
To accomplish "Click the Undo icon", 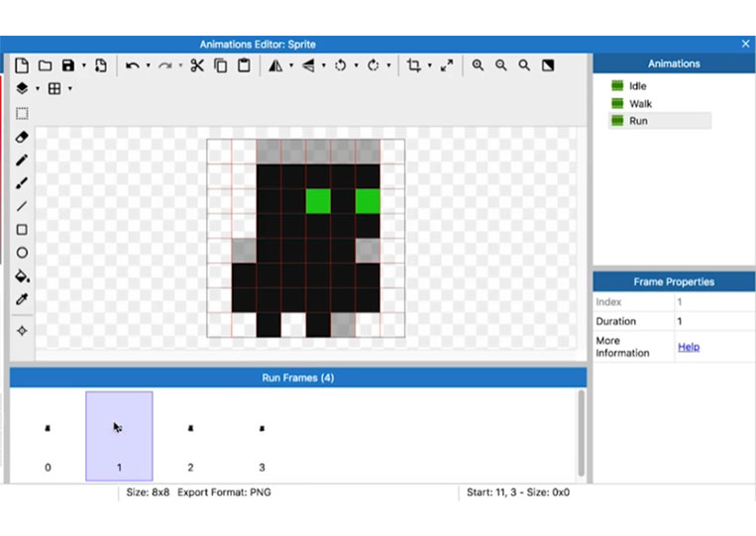I will pos(132,65).
